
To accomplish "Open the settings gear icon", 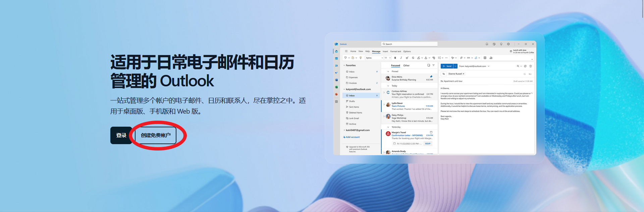I will [508, 44].
